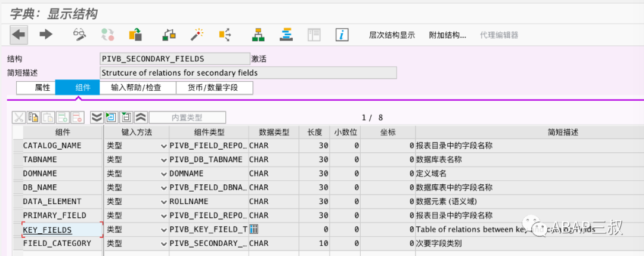Image resolution: width=644 pixels, height=256 pixels.
Task: Click the 数据类型 column header
Action: point(274,132)
